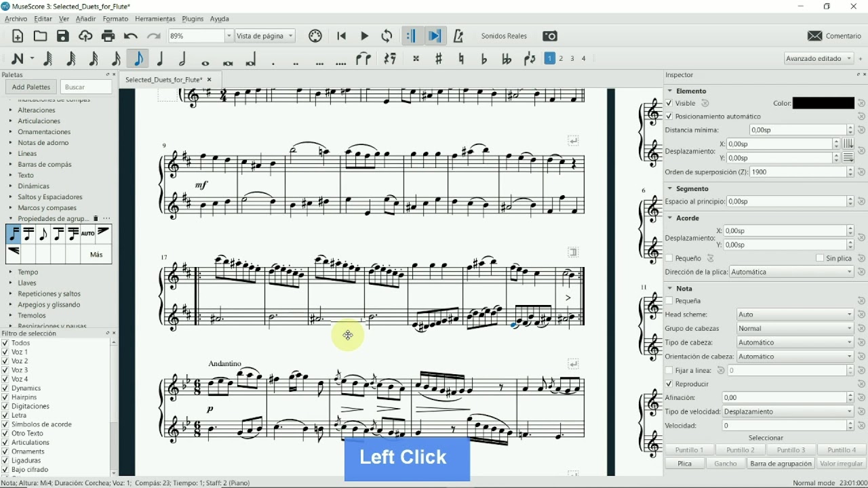Viewport: 868px width, 488px height.
Task: Toggle Posicionamiento automático checkbox
Action: click(669, 117)
